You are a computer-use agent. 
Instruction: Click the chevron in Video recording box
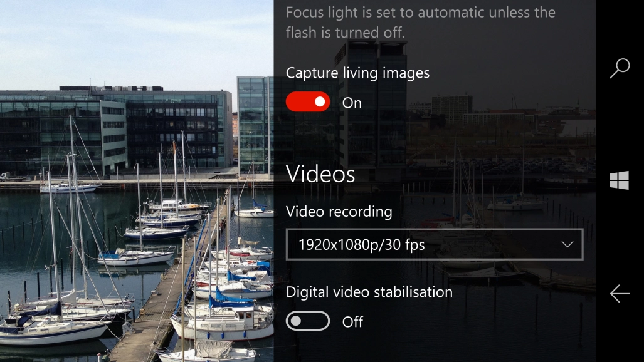click(x=567, y=245)
